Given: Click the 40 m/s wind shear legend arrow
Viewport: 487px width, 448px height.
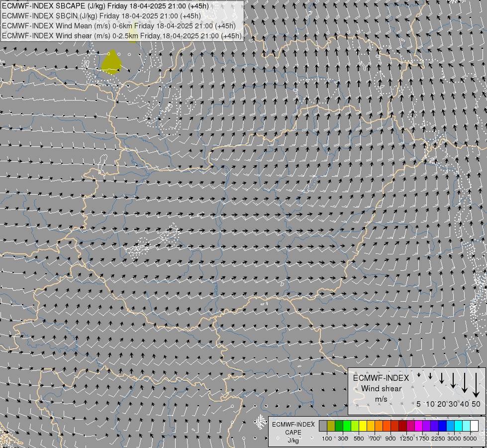Looking at the screenshot, I should tap(465, 383).
